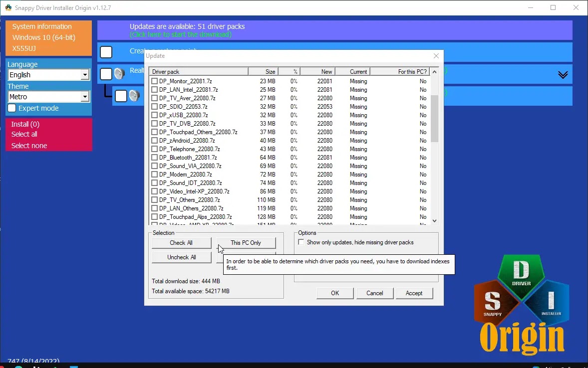Viewport: 588px width, 368px height.
Task: Enable Show only updates, hide missing driver packs
Action: tap(301, 242)
